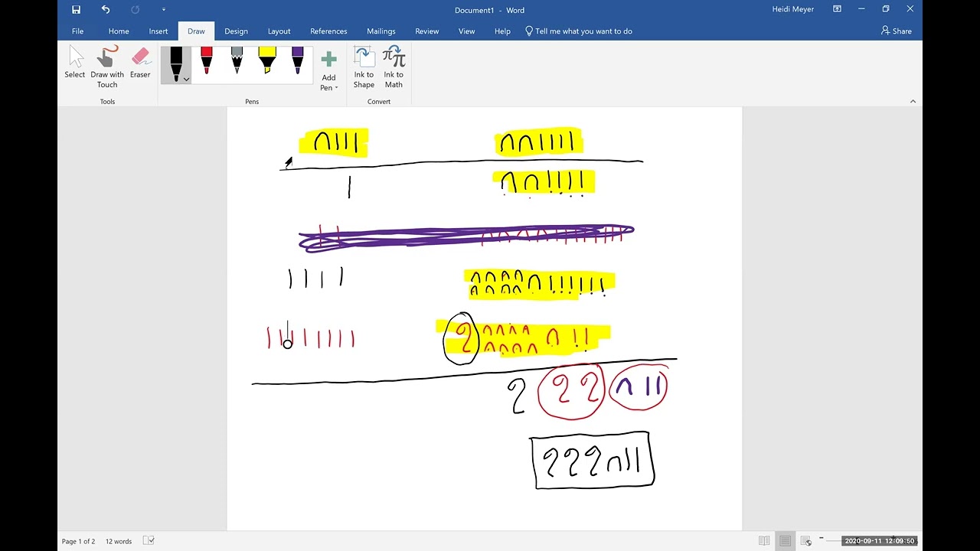This screenshot has height=551, width=980.
Task: Click the Save icon in title bar
Action: (76, 10)
